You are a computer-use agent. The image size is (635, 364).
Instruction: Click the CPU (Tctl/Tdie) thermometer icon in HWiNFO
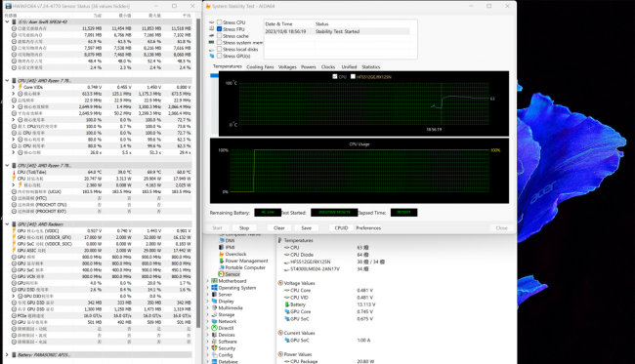click(14, 172)
